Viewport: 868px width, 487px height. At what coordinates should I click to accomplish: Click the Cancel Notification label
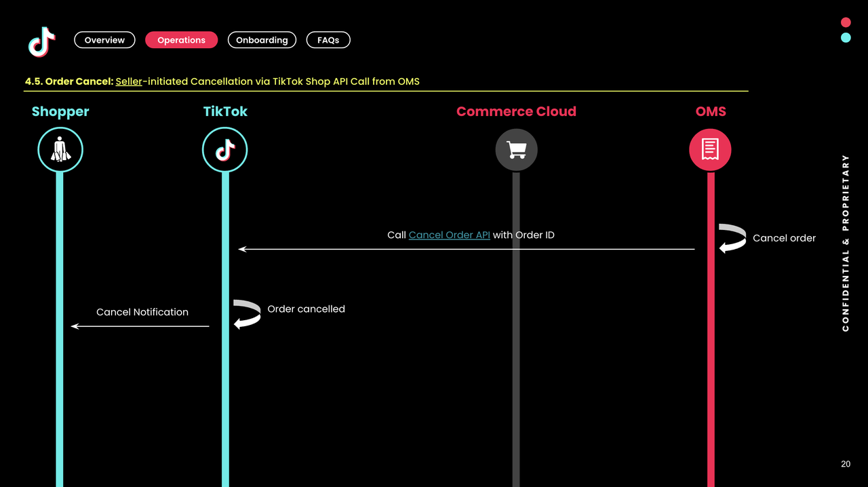[142, 312]
